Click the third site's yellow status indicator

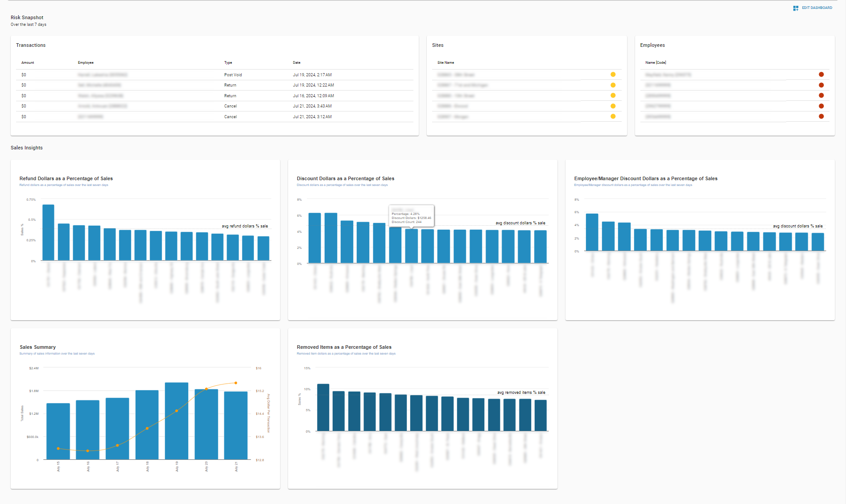pos(613,95)
